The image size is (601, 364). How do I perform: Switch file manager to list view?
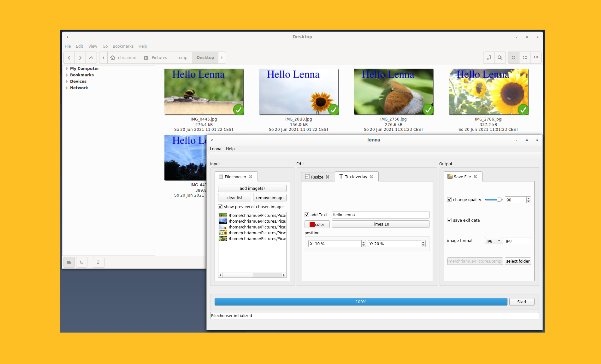(525, 58)
